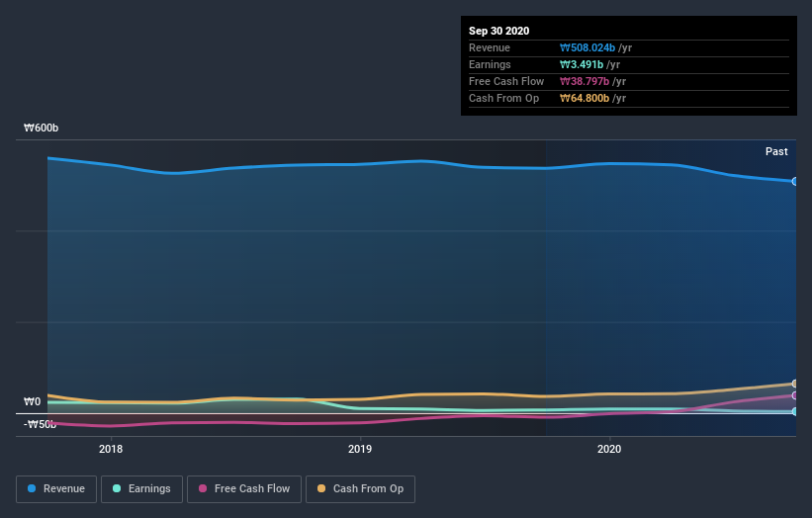Click the ₩508.024b revenue value

(x=587, y=47)
